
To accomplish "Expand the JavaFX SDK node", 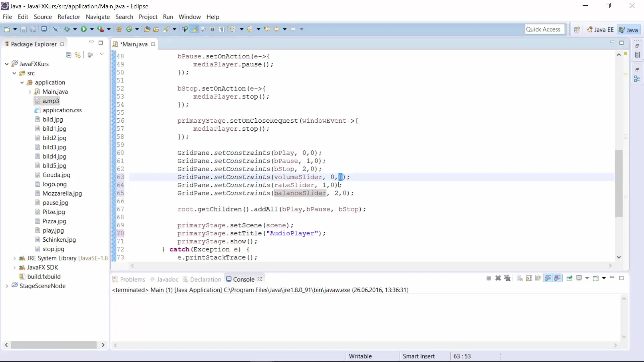I will point(14,267).
